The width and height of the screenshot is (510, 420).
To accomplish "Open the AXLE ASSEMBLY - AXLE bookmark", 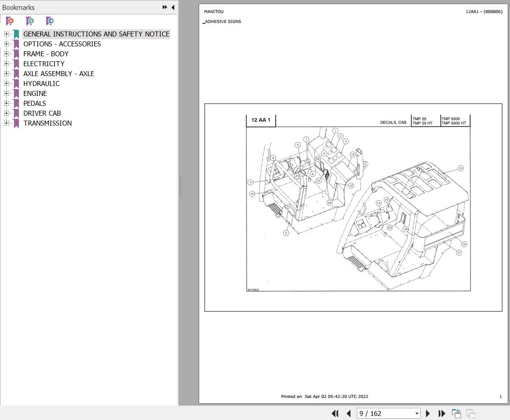I will 59,73.
